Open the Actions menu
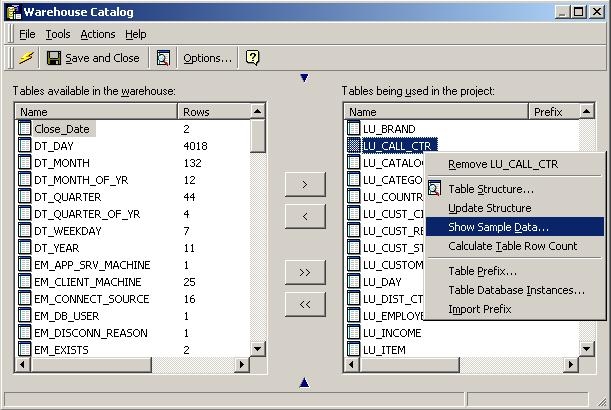 [98, 34]
